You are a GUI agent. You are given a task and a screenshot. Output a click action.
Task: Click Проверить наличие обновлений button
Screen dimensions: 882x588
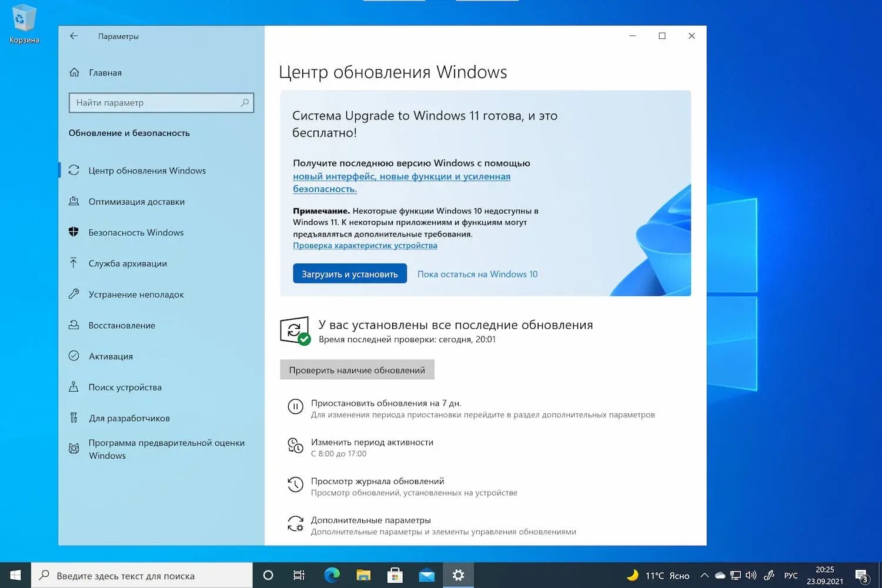[x=357, y=370]
